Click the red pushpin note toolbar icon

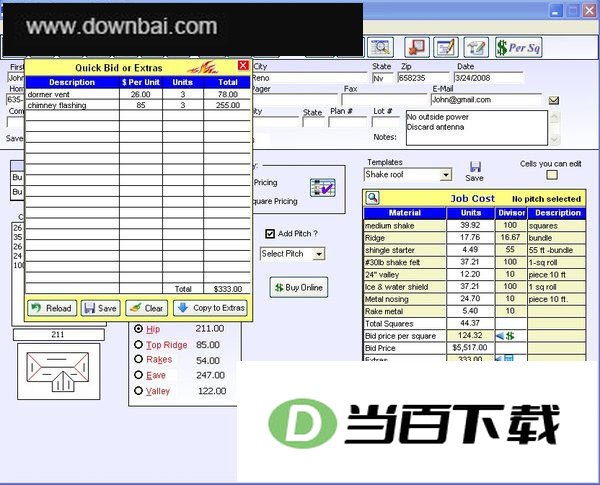click(x=416, y=47)
